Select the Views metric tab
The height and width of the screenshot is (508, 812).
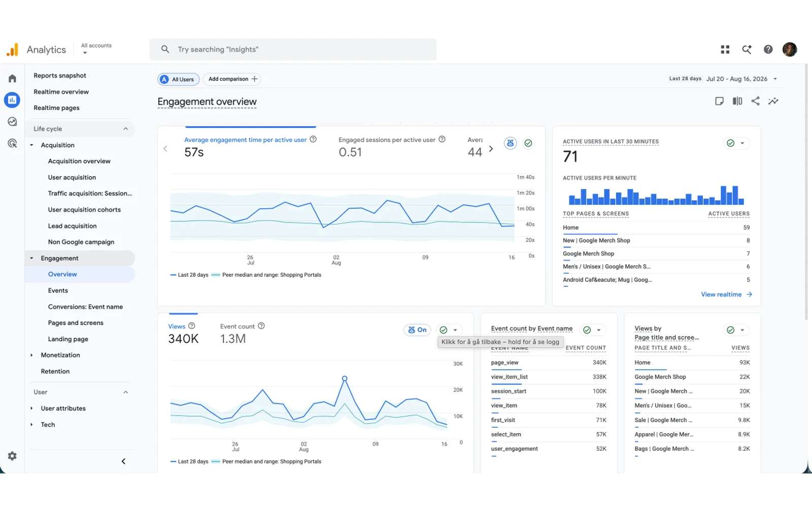pos(183,334)
